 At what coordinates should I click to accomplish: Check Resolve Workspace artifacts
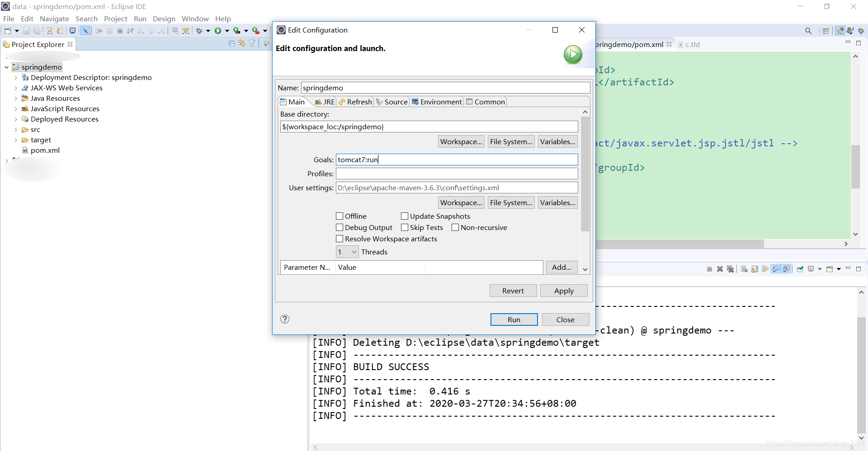tap(340, 239)
